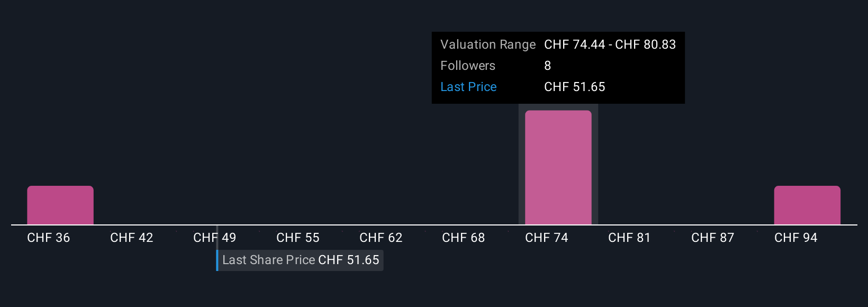Click the CHF 94 valuation bar
Viewport: 868px width, 307px height.
pos(807,205)
